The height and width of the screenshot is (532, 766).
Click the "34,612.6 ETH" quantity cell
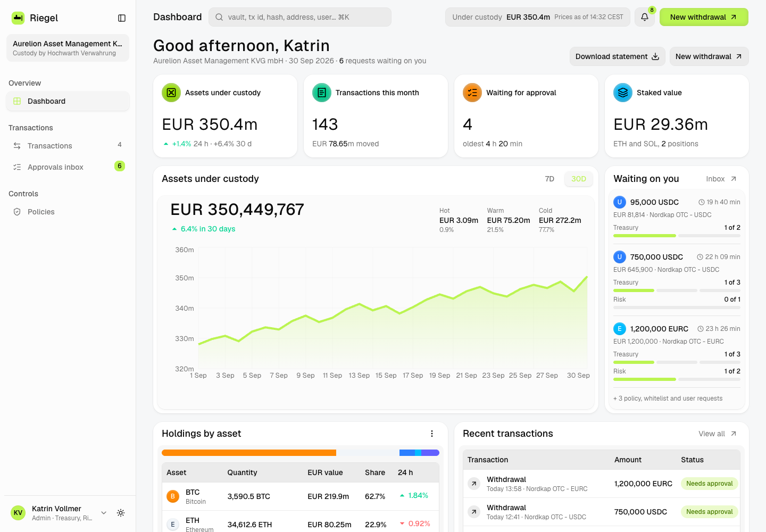(249, 525)
